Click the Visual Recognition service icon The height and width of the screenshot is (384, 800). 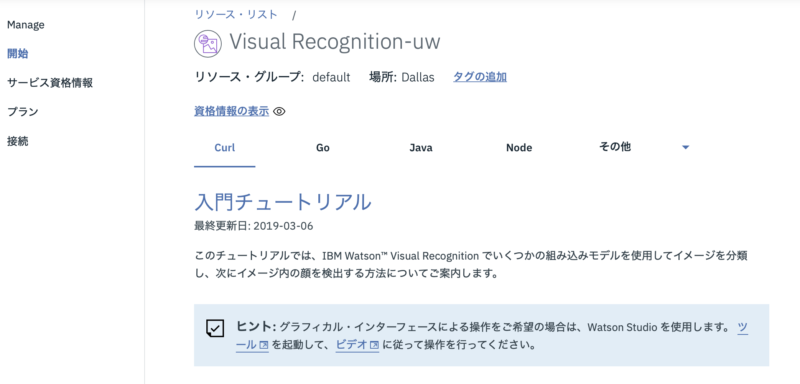point(208,43)
